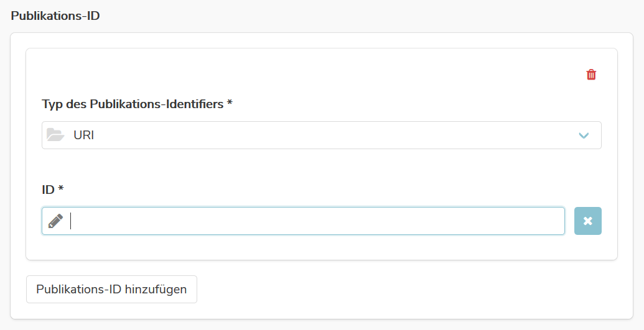Delete this publication ID entry via trash icon

[591, 75]
